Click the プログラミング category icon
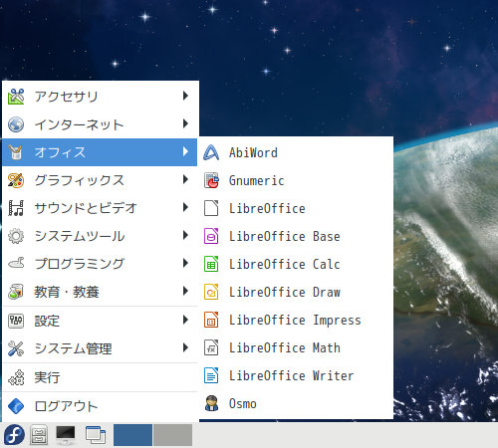The width and height of the screenshot is (498, 448). pos(16,264)
